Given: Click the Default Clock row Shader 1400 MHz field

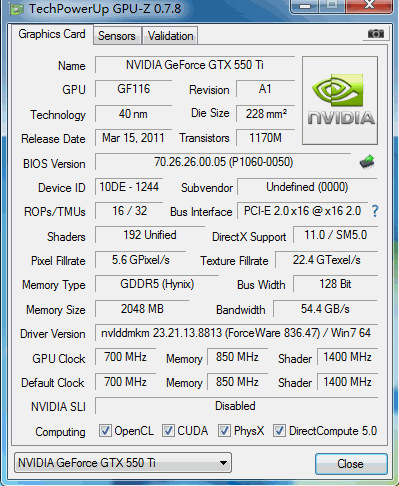Looking at the screenshot, I should coord(347,382).
